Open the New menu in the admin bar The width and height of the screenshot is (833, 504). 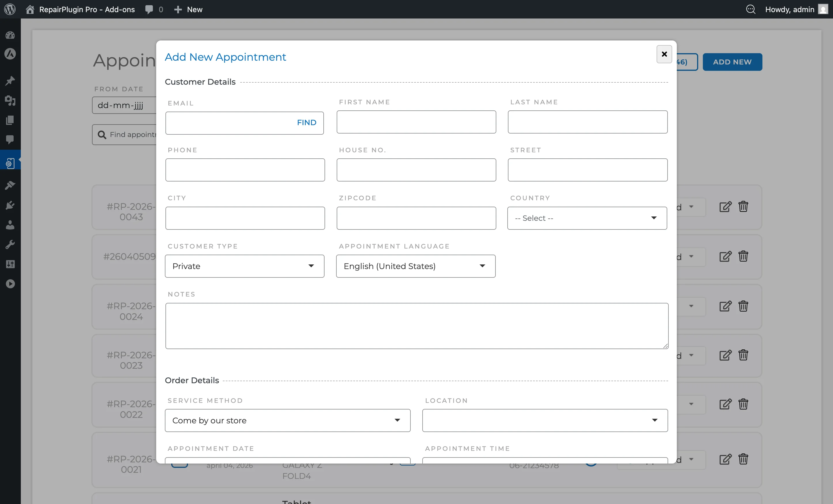[x=188, y=9]
